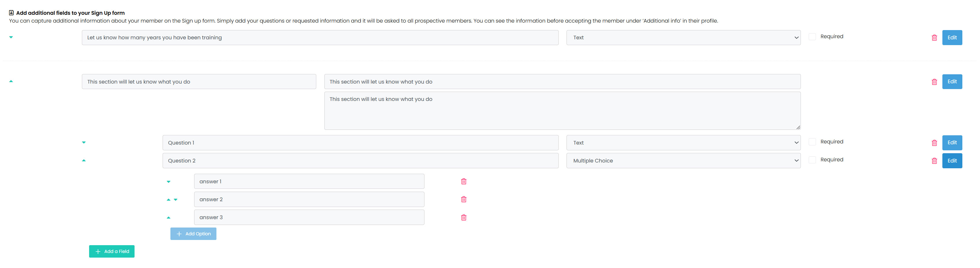
Task: Tick Required for the years-training question
Action: tap(812, 36)
